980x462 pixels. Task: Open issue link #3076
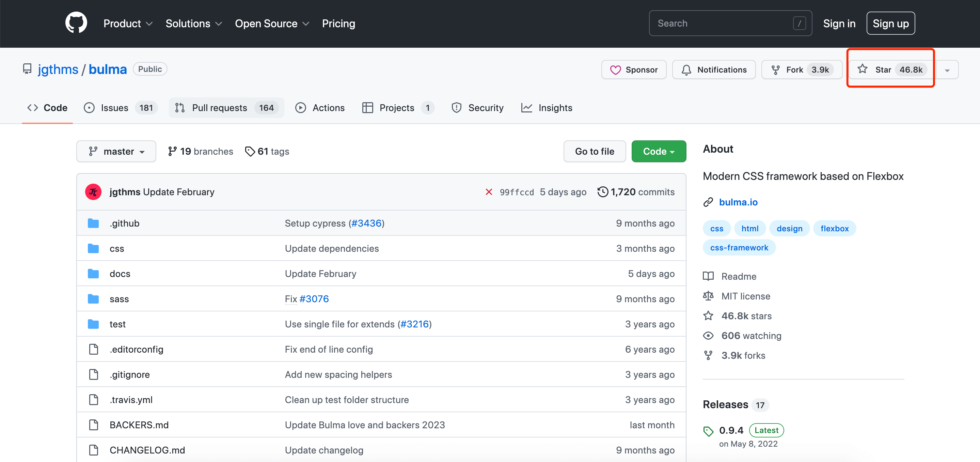pyautogui.click(x=314, y=299)
